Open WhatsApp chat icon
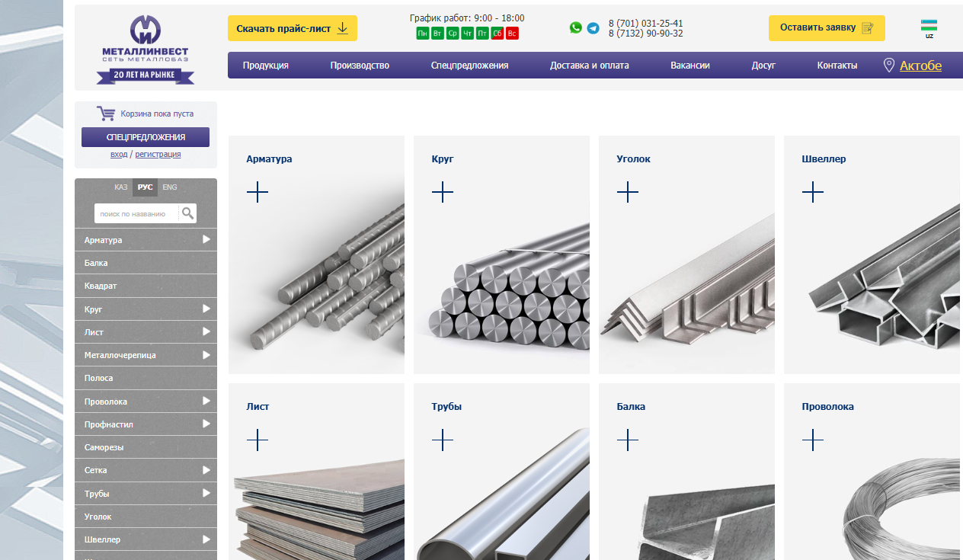Viewport: 963px width, 560px height. point(576,27)
